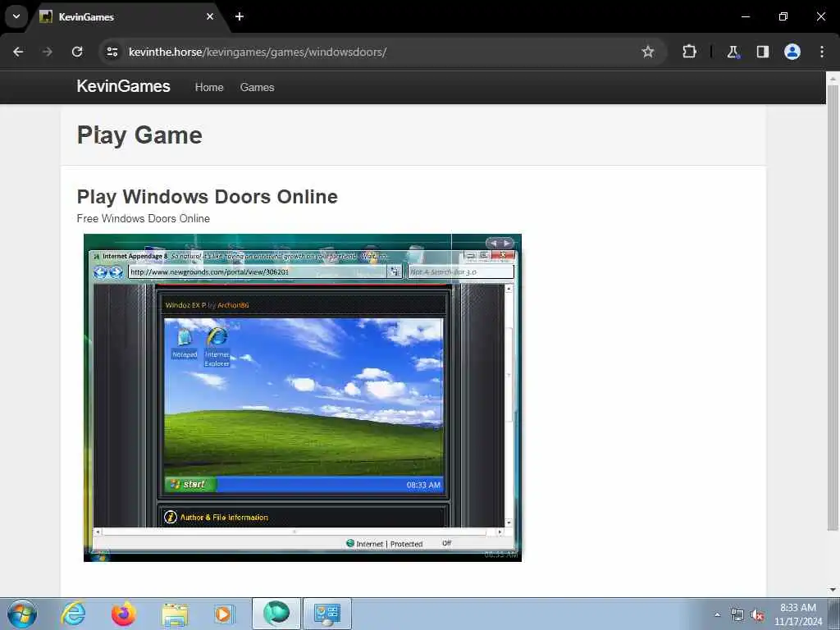This screenshot has height=630, width=840.
Task: Click the green XP start button
Action: (190, 484)
